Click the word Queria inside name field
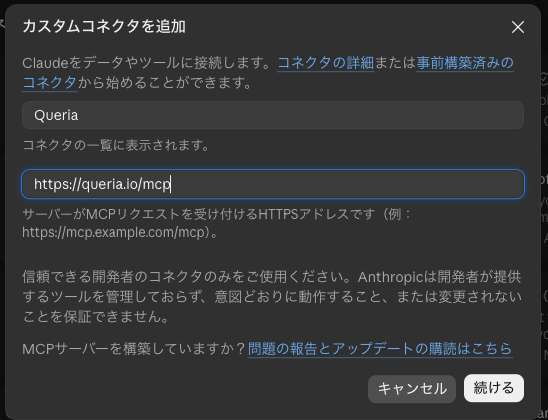548x420 pixels. click(x=56, y=115)
